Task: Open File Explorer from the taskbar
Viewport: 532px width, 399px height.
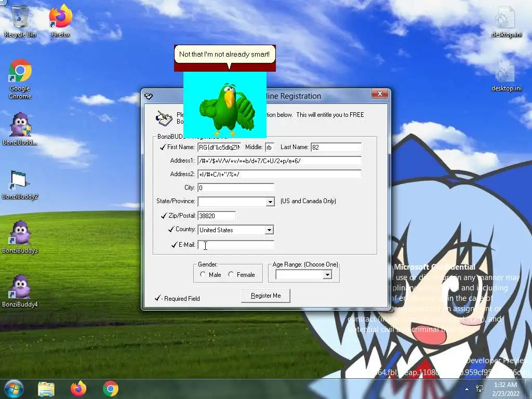Action: [x=46, y=389]
